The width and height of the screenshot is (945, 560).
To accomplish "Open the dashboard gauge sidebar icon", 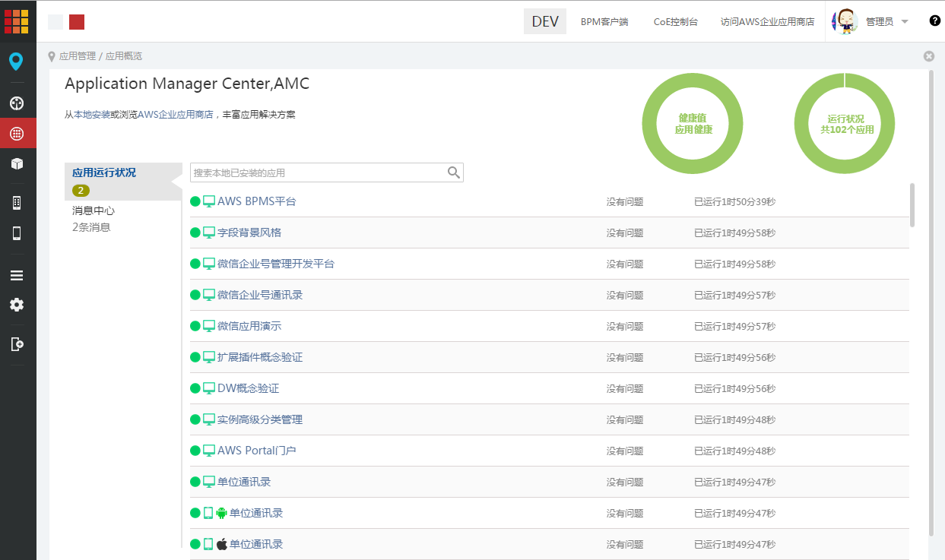I will pos(17,103).
